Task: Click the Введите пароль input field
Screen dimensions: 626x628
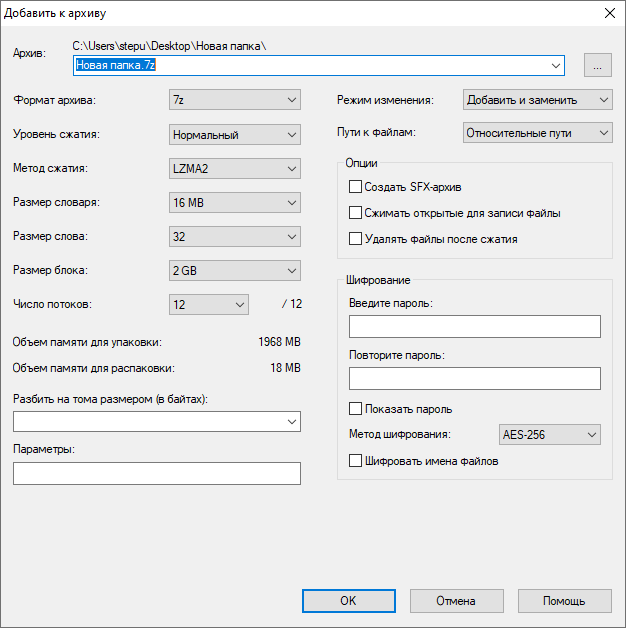Action: click(x=475, y=326)
